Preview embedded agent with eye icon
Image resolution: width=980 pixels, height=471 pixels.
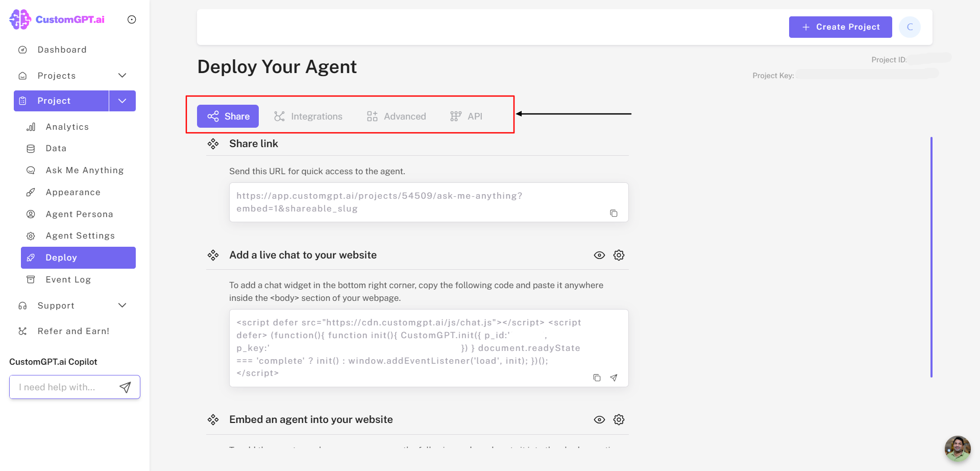coord(599,420)
